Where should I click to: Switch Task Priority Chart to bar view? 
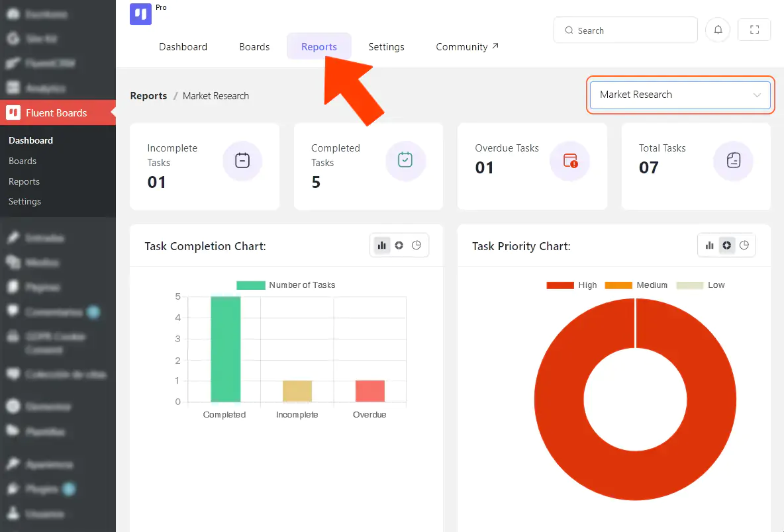tap(710, 245)
